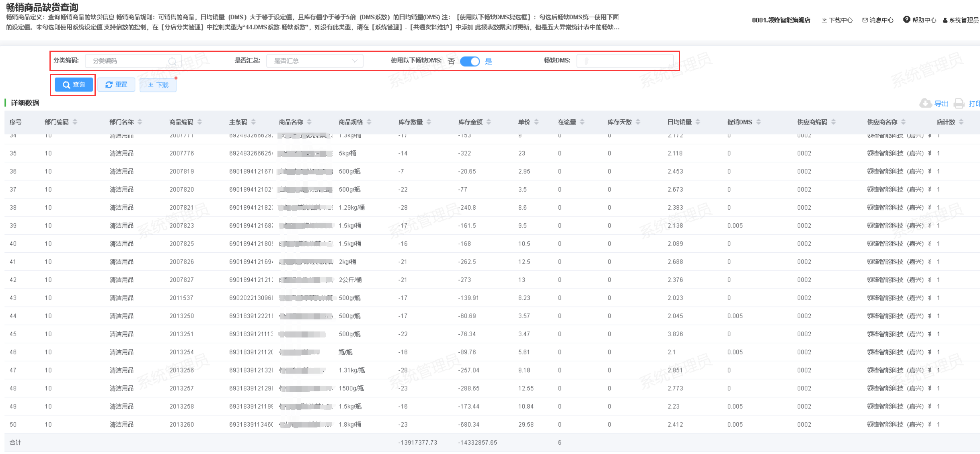The image size is (980, 454).
Task: Click the 下载 download button
Action: pos(158,85)
